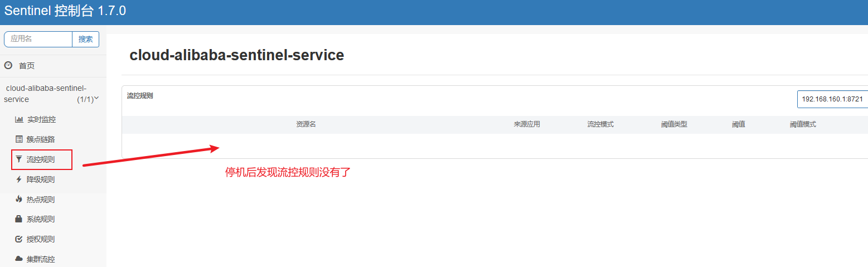The width and height of the screenshot is (868, 267).
Task: Go to 降级规则 menu entry
Action: coord(41,179)
